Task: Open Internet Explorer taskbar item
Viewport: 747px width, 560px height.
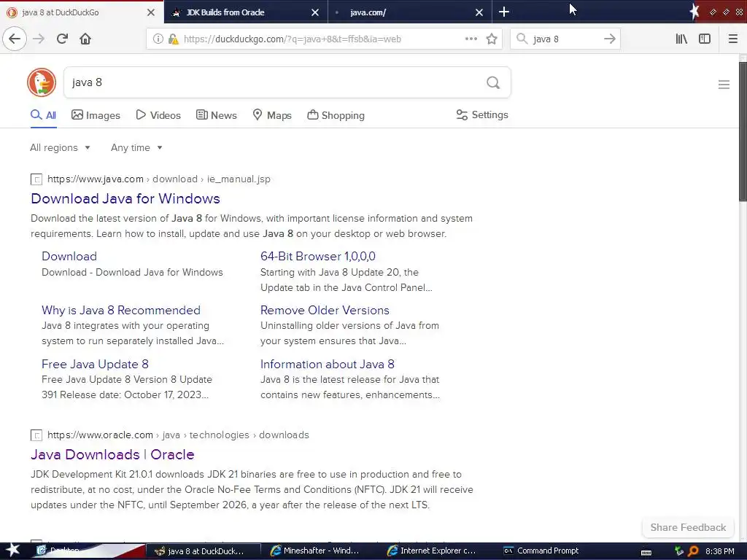Action: 432,551
